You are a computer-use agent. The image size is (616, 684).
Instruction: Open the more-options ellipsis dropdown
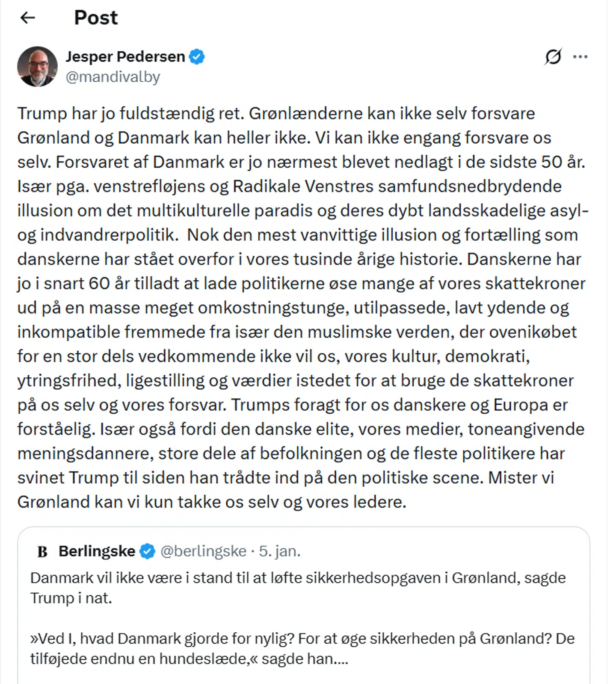(580, 56)
